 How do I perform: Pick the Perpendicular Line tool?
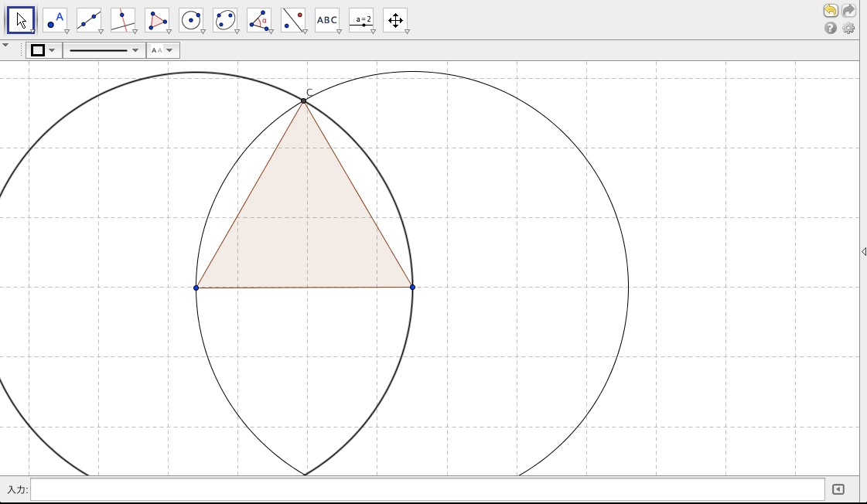click(x=123, y=20)
